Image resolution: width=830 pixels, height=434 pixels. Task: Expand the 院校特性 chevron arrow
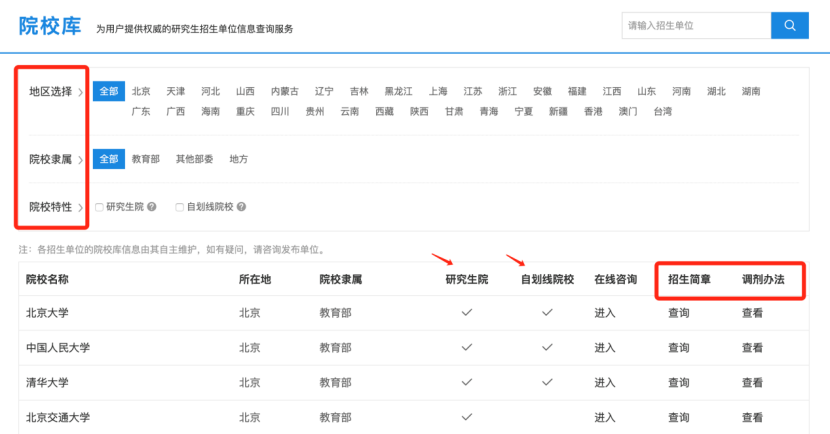click(80, 207)
